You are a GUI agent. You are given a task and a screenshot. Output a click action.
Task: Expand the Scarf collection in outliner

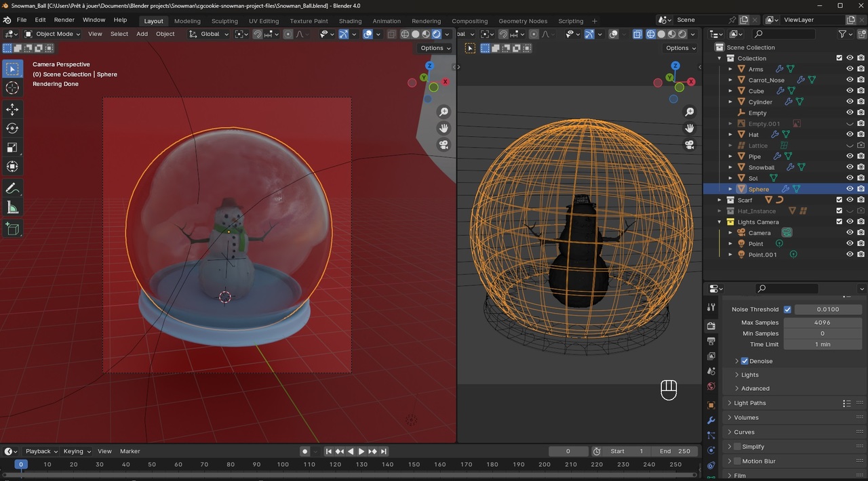click(x=719, y=200)
